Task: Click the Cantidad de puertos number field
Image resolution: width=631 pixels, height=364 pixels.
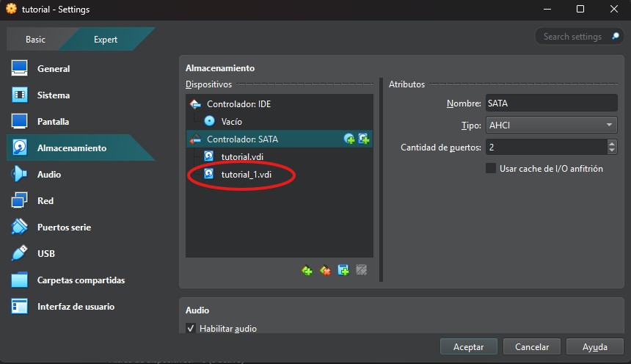Action: pos(546,147)
